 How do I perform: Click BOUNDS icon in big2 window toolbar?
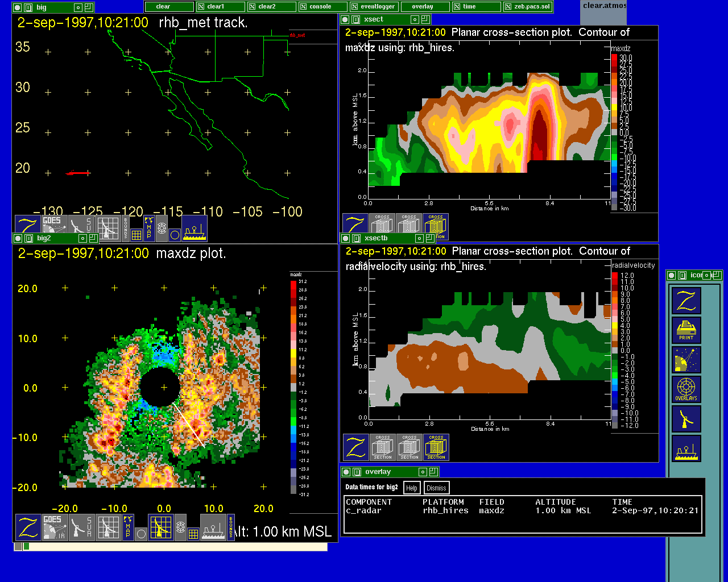pyautogui.click(x=231, y=527)
